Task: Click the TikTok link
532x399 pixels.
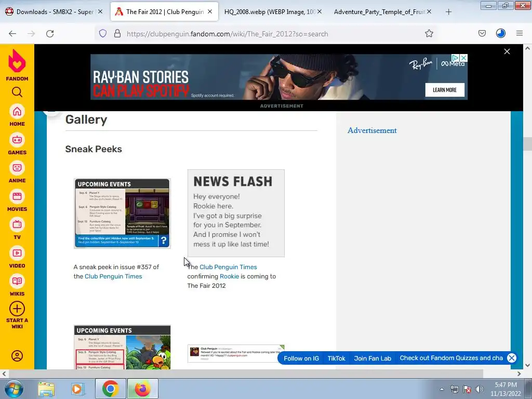Action: (x=336, y=358)
